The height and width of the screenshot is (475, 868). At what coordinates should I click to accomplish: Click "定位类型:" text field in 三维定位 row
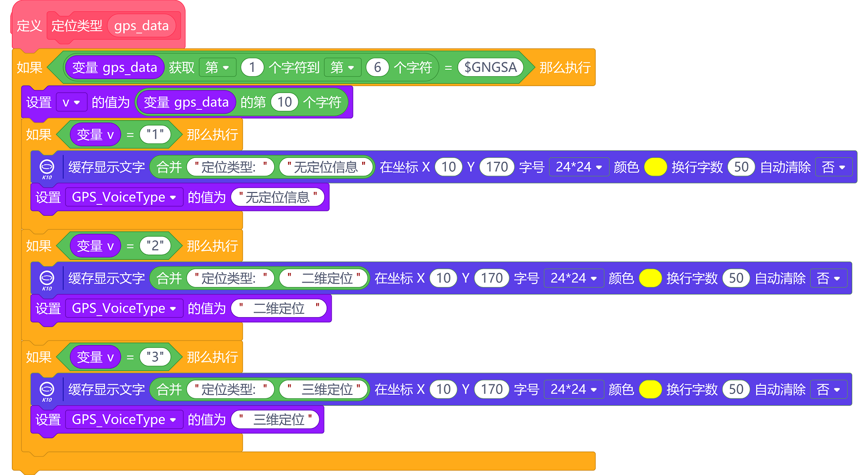point(231,390)
